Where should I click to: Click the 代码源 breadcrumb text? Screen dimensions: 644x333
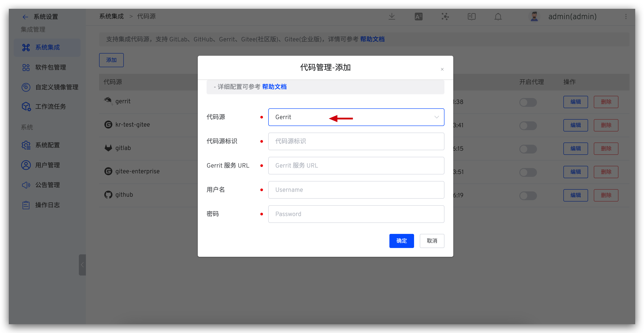pos(146,17)
